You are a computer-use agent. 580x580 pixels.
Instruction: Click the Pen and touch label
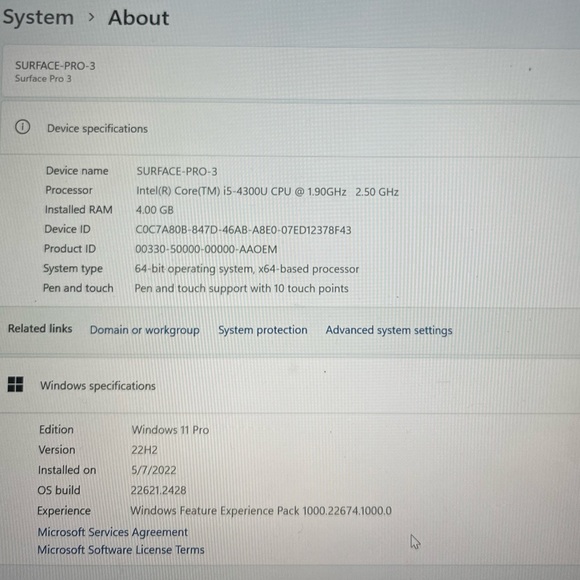coord(78,288)
